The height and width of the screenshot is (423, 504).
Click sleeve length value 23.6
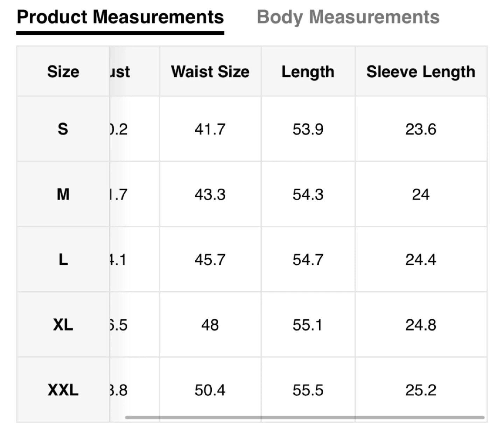coord(421,129)
